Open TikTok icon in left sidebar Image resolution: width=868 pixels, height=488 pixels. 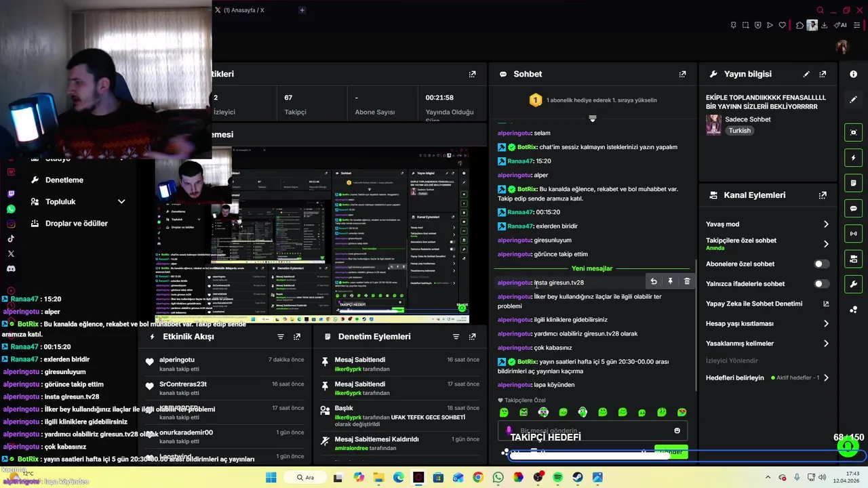click(x=11, y=239)
